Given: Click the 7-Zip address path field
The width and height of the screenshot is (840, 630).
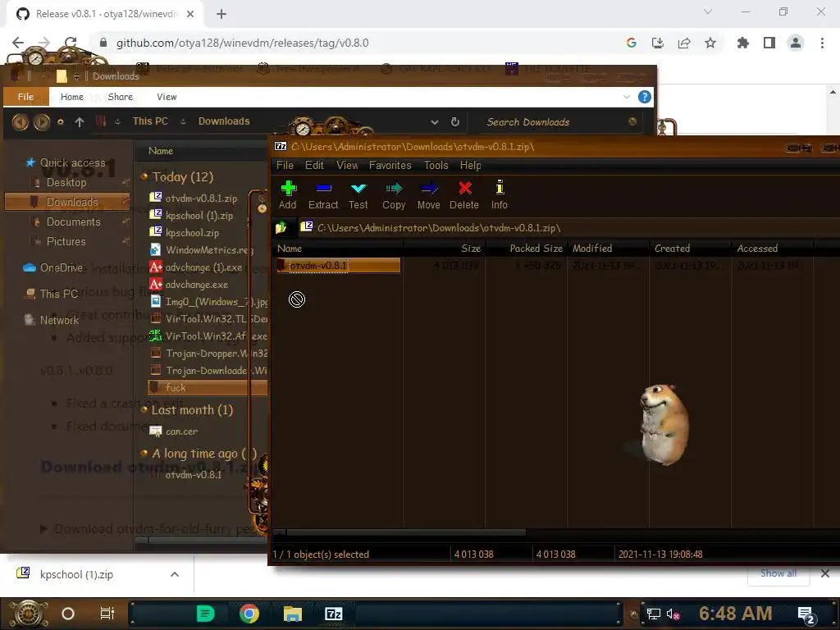Looking at the screenshot, I should 568,228.
